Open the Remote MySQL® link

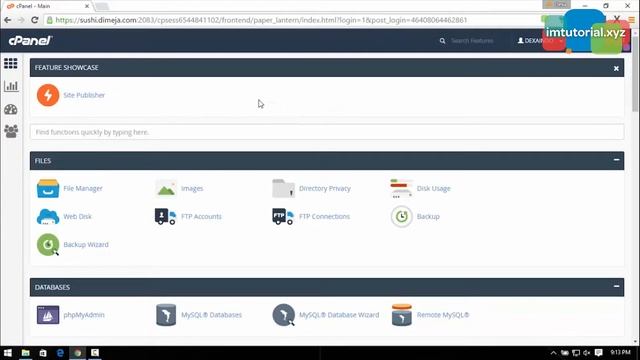[443, 315]
